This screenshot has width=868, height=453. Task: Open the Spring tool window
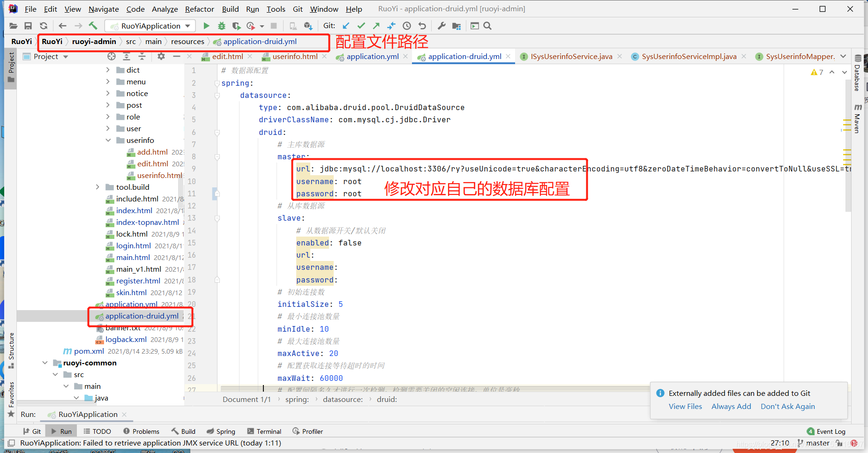point(221,431)
